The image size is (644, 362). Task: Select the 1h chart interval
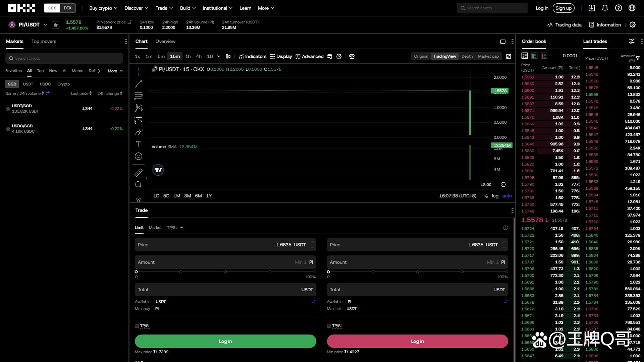click(188, 56)
